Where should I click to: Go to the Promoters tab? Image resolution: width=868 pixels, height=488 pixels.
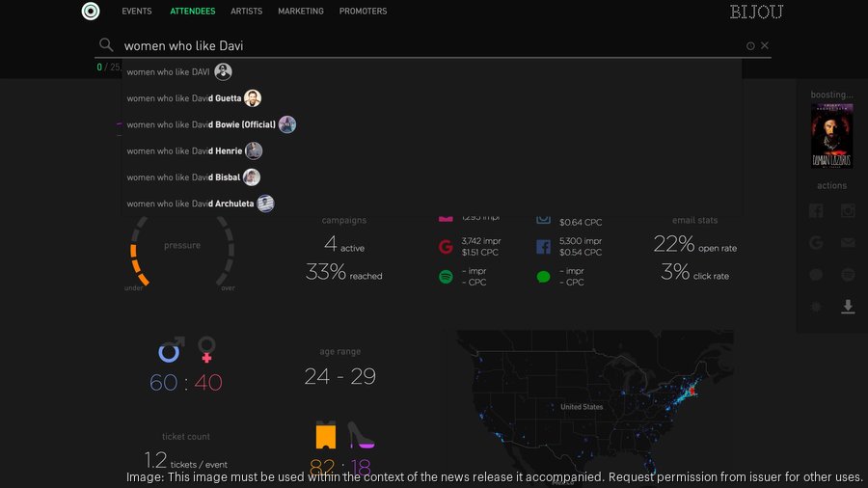click(x=363, y=12)
